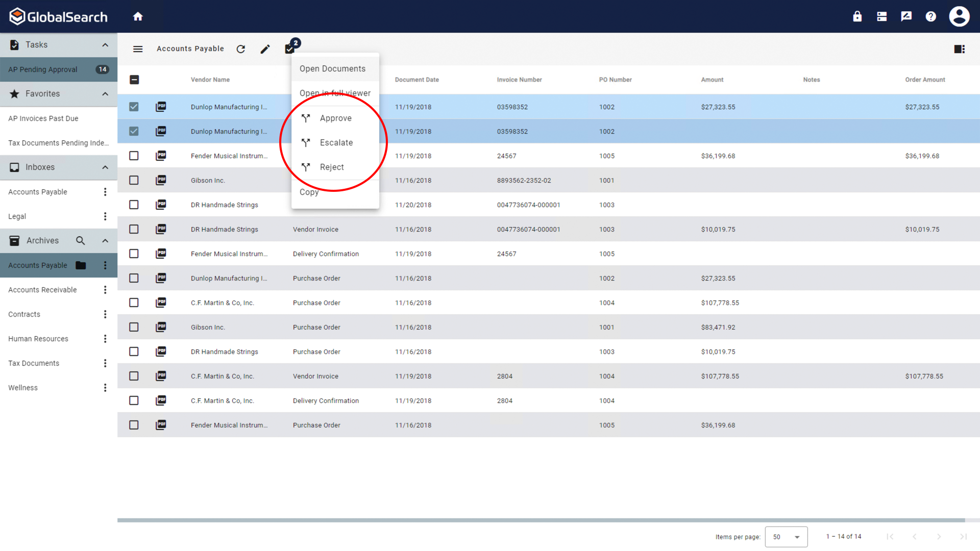The width and height of the screenshot is (980, 551).
Task: Select the pencil edit icon in the toolbar
Action: click(265, 49)
